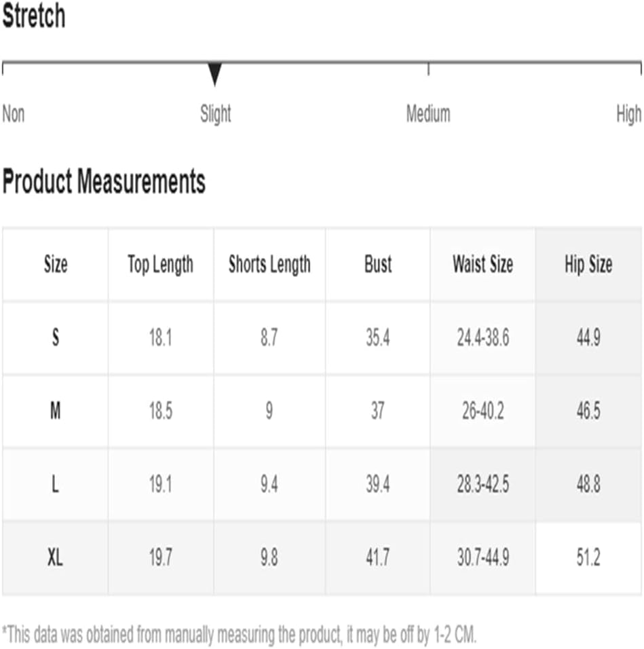Click the 24.4-38.6 waist size cell
Image resolution: width=644 pixels, height=649 pixels.
tap(482, 338)
